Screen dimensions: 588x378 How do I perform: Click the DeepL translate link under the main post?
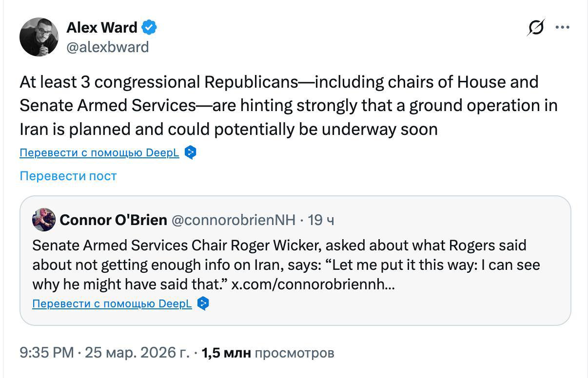click(x=99, y=153)
